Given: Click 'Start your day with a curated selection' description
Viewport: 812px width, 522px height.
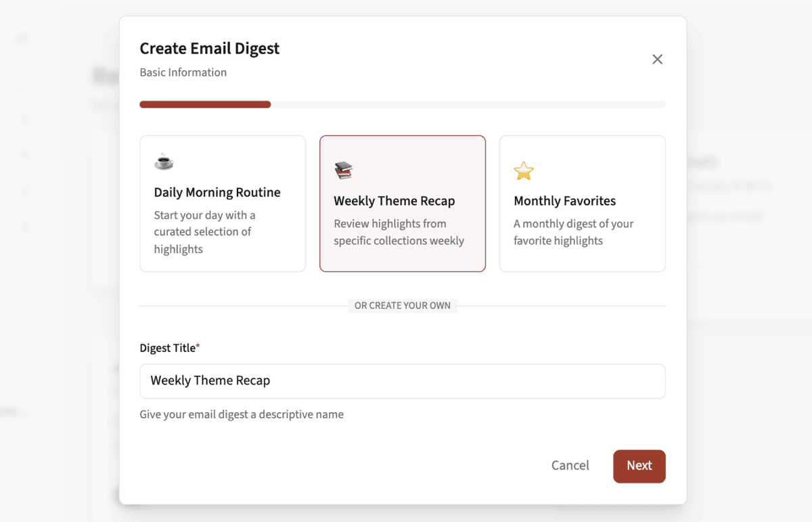Looking at the screenshot, I should click(x=204, y=232).
